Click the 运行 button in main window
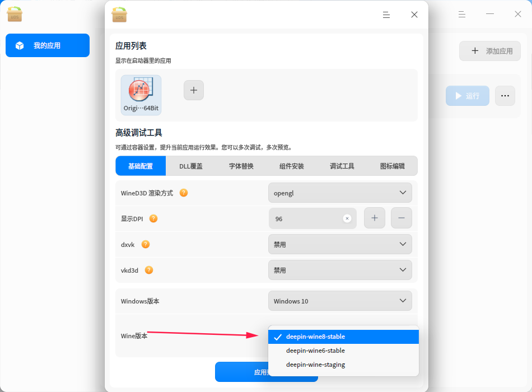 click(467, 96)
